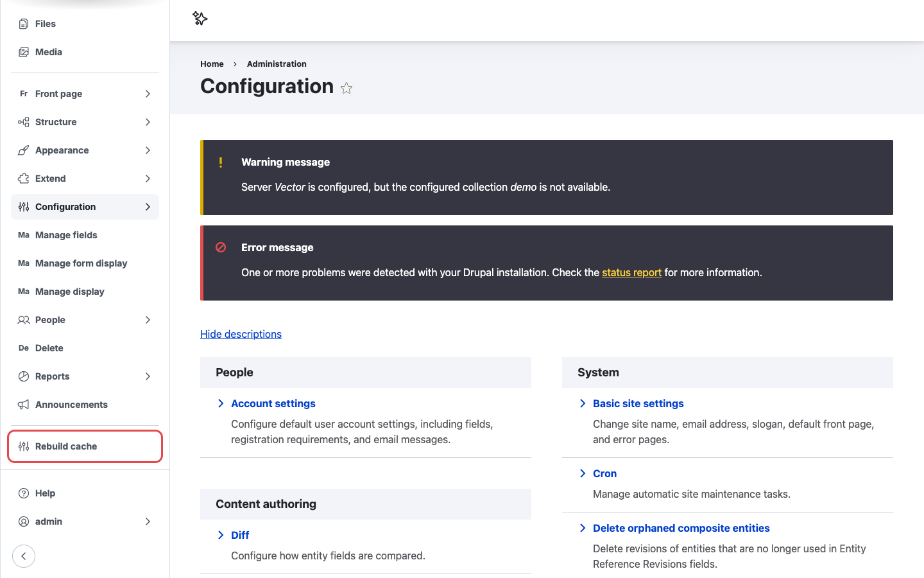924x578 pixels.
Task: Click the Configuration sliders icon
Action: pos(24,207)
